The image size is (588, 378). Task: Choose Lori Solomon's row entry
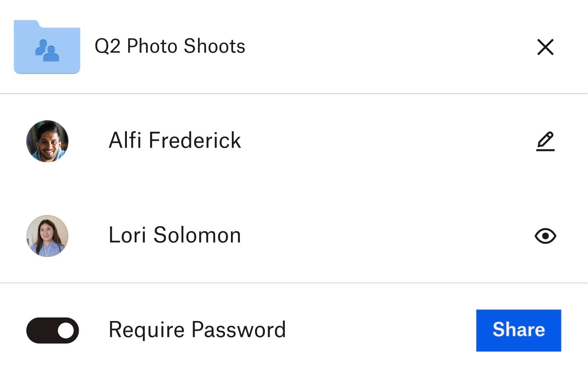coord(174,236)
